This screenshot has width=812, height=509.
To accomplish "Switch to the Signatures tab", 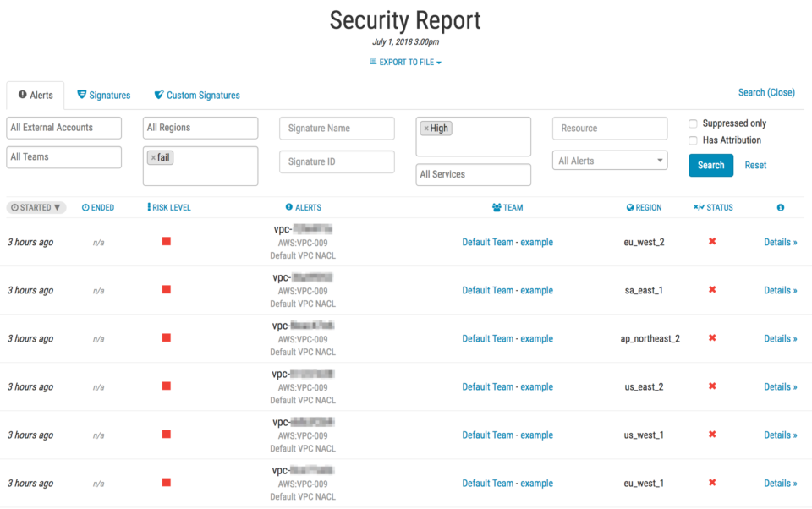I will tap(104, 96).
